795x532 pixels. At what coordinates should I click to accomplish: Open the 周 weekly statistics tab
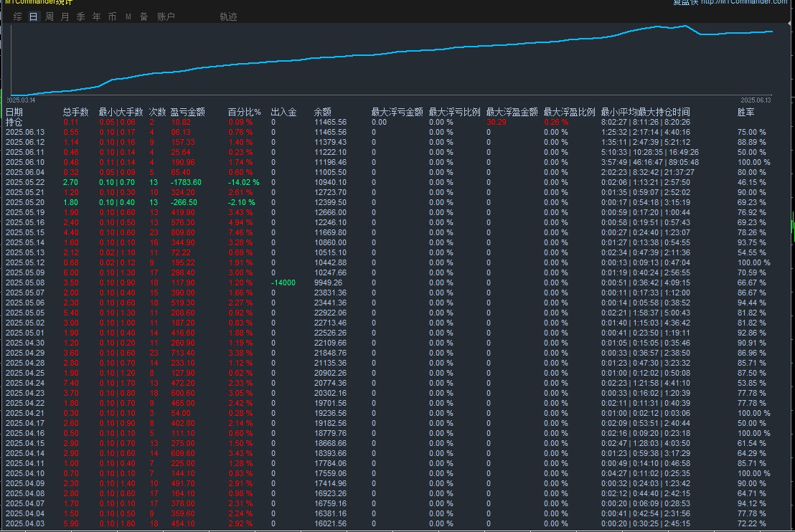tap(49, 16)
